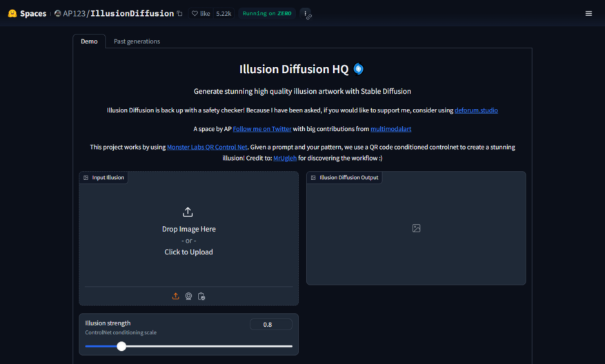The height and width of the screenshot is (364, 605).
Task: Open the IllusionDiffusion space title link
Action: pyautogui.click(x=132, y=14)
